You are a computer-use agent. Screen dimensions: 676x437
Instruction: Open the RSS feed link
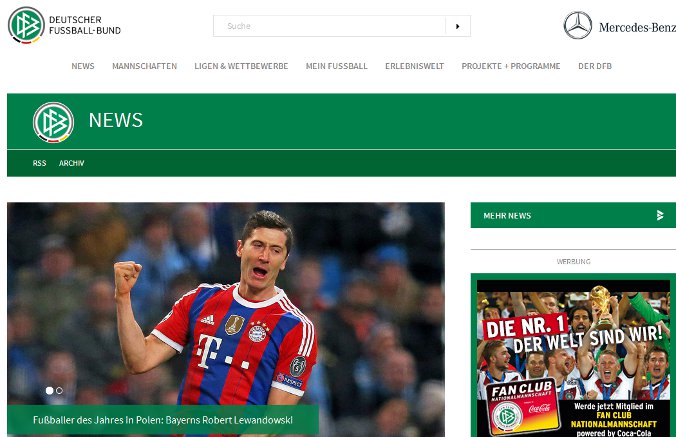pos(39,163)
